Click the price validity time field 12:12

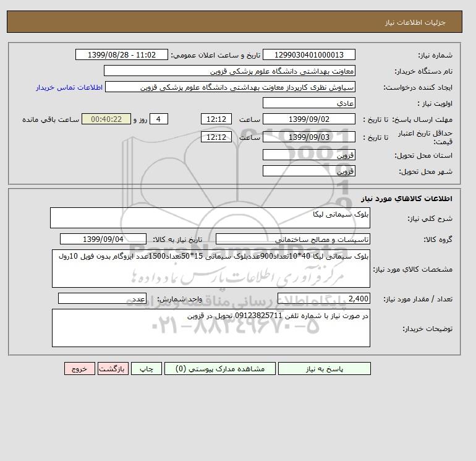[x=216, y=137]
